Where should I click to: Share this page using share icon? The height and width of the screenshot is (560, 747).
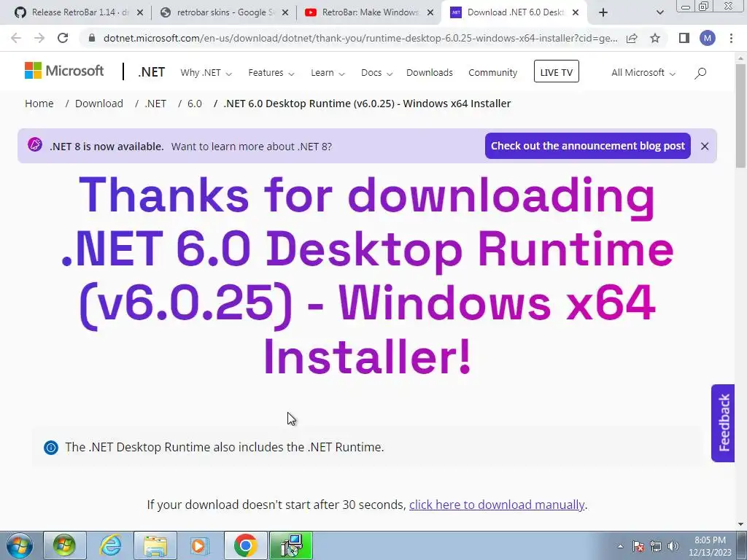click(x=632, y=38)
